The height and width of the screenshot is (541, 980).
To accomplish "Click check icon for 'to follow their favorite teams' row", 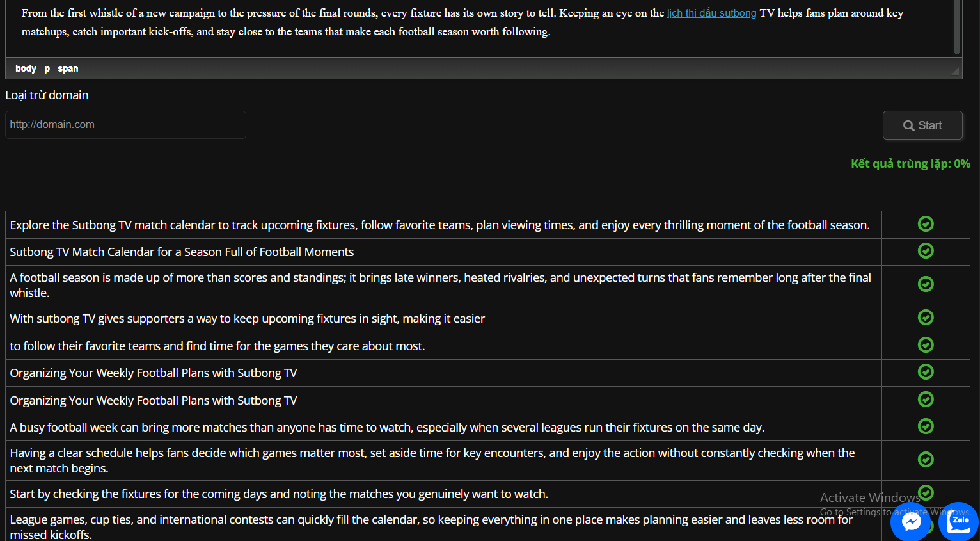I will point(926,345).
